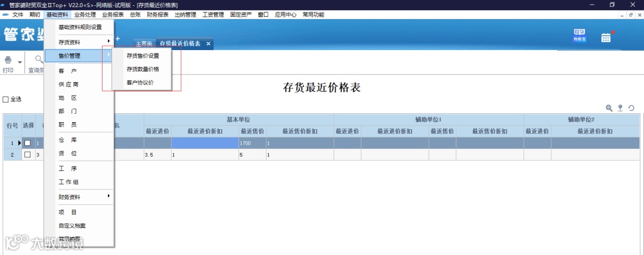Screen dimensions: 644x255
Task: Click the 辅助单位1 group header
Action: tap(429, 120)
